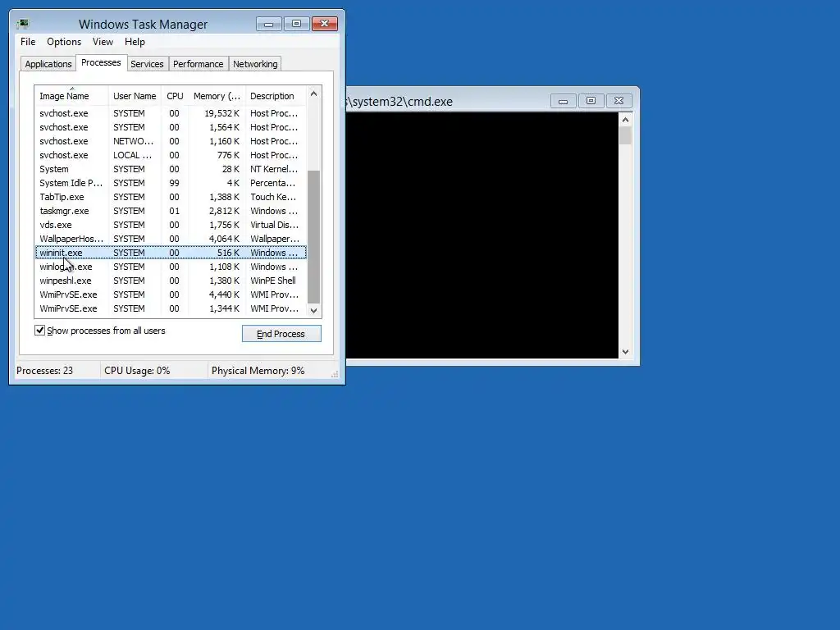Open the Options menu

click(x=64, y=42)
